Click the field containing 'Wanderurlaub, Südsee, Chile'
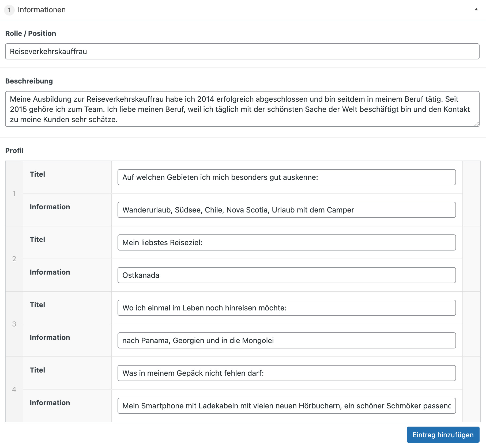The image size is (486, 448). [287, 210]
